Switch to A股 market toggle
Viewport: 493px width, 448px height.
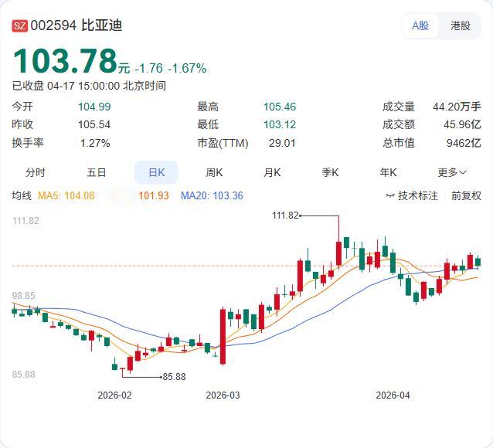(420, 25)
